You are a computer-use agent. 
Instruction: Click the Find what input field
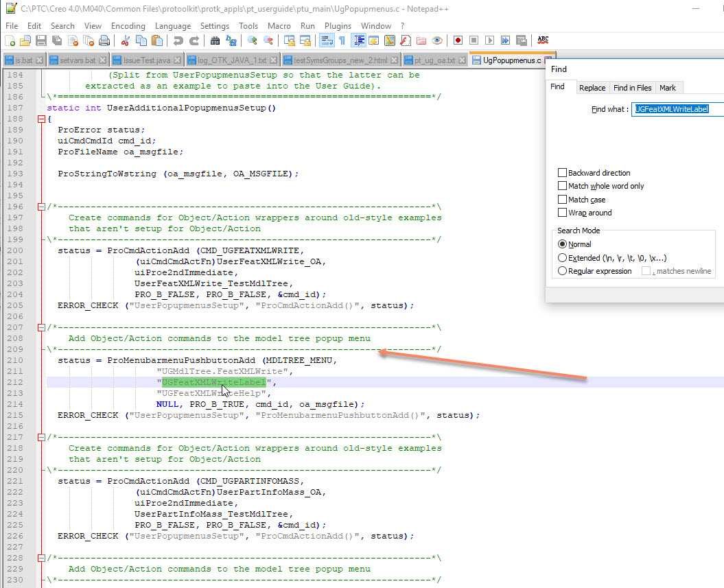pos(677,108)
